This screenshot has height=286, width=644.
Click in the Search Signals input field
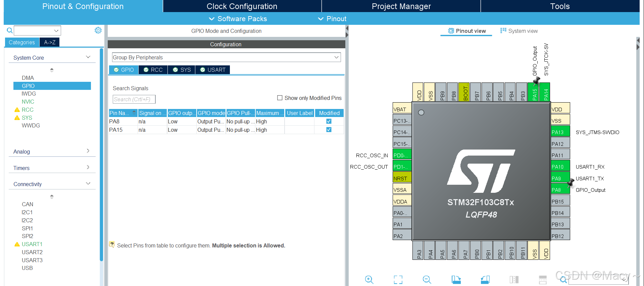[134, 99]
